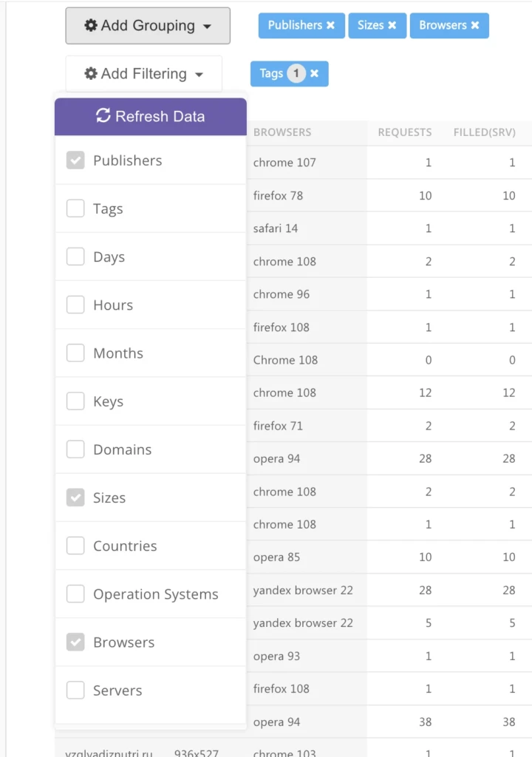
Task: Click the gear icon in Add Grouping
Action: tap(91, 25)
